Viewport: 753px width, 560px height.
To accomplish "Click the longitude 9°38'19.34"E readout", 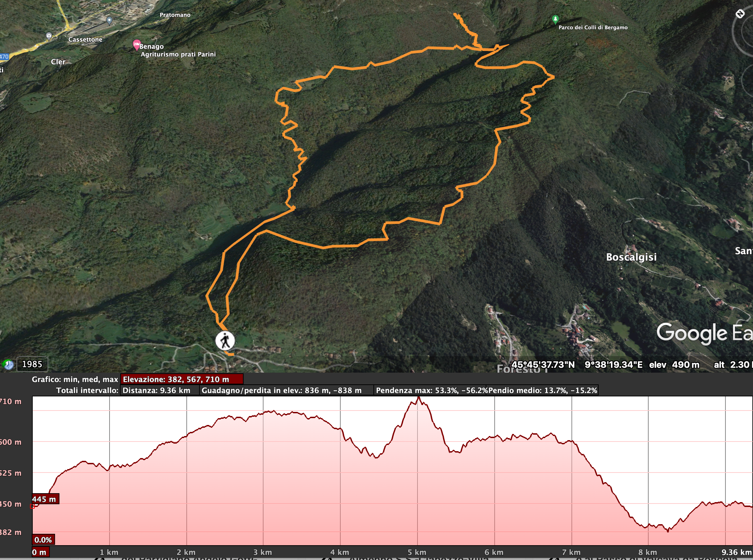I will pyautogui.click(x=613, y=365).
